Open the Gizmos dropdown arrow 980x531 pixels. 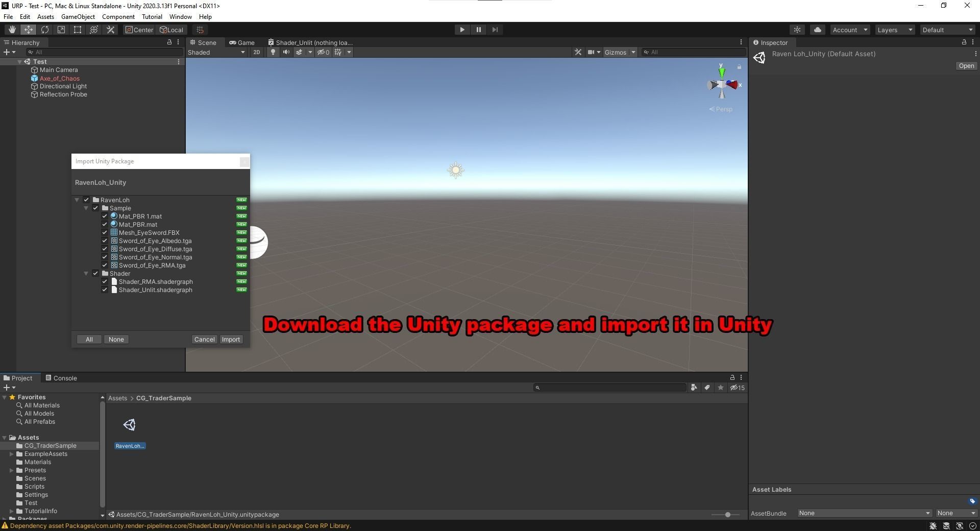[x=633, y=52]
